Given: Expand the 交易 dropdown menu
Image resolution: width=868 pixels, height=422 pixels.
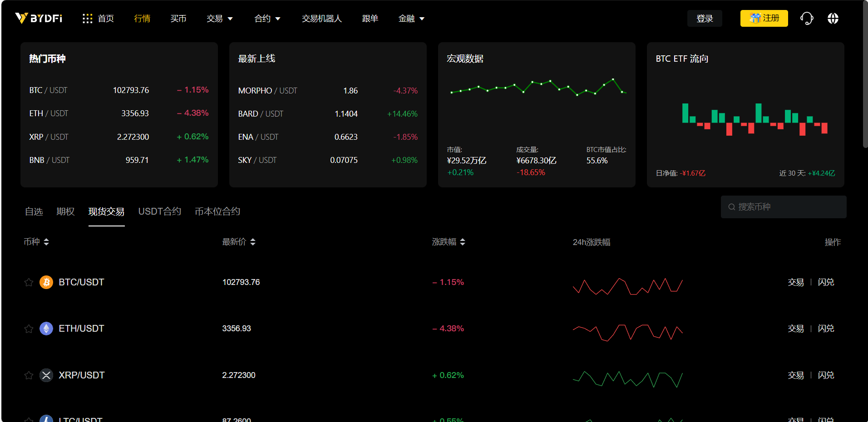Looking at the screenshot, I should (220, 19).
